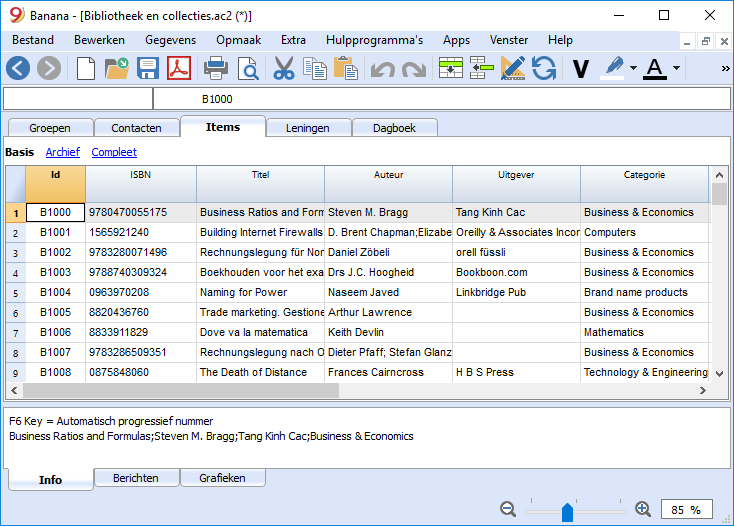Click horizontal scrollbar right arrow
Image resolution: width=734 pixels, height=527 pixels.
pyautogui.click(x=702, y=390)
